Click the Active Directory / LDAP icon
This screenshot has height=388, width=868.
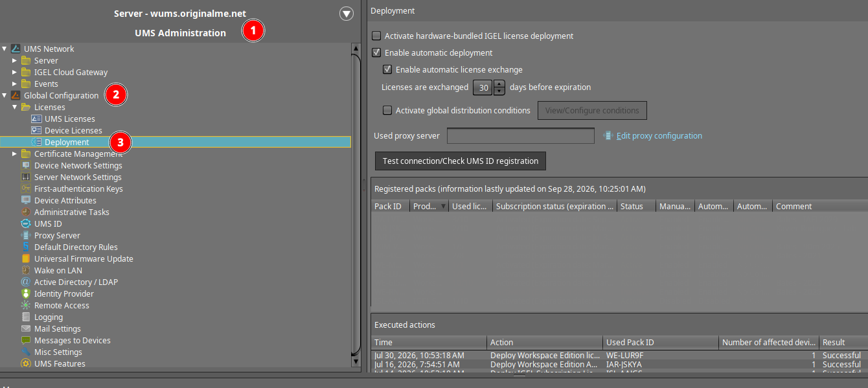pos(26,282)
